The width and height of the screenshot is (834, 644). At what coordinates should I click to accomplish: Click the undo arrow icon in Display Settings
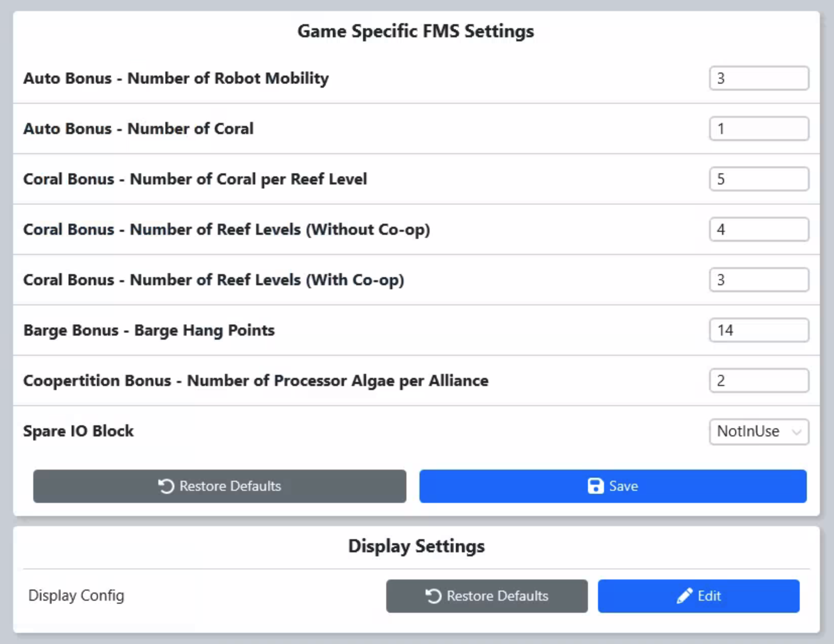433,596
